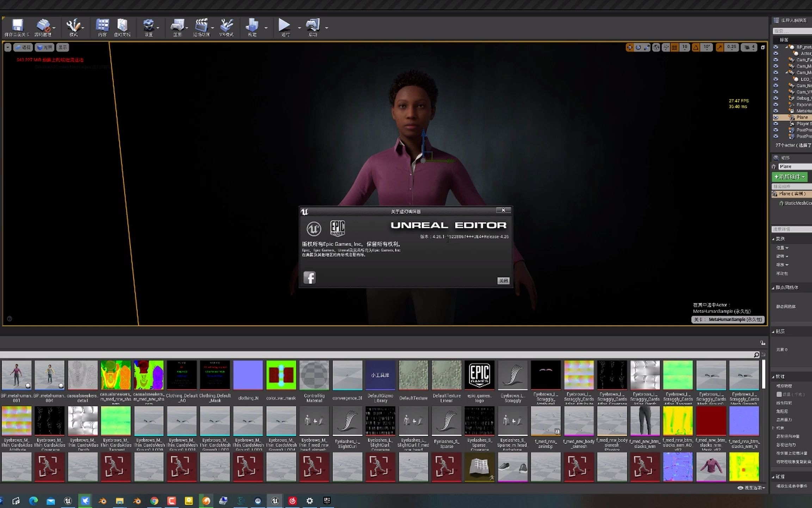
Task: Click the Build icon in toolbar
Action: [252, 26]
